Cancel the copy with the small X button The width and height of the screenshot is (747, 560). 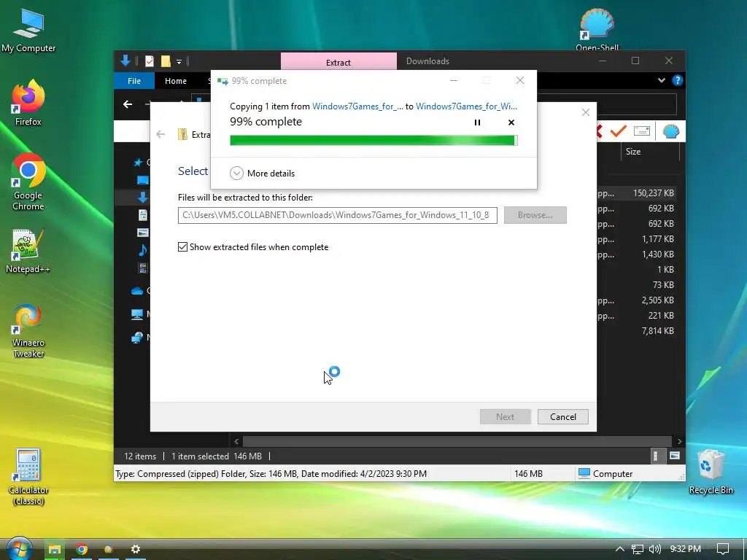511,122
